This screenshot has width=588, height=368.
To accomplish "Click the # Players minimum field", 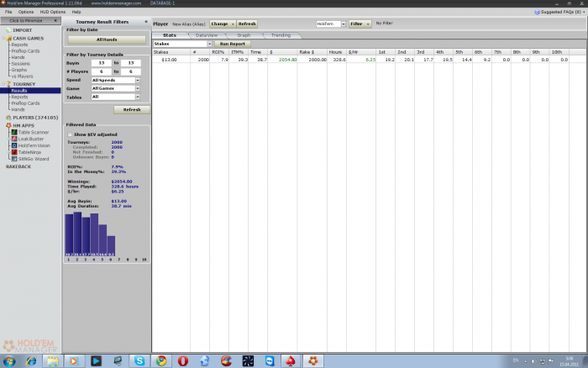I will coord(102,71).
